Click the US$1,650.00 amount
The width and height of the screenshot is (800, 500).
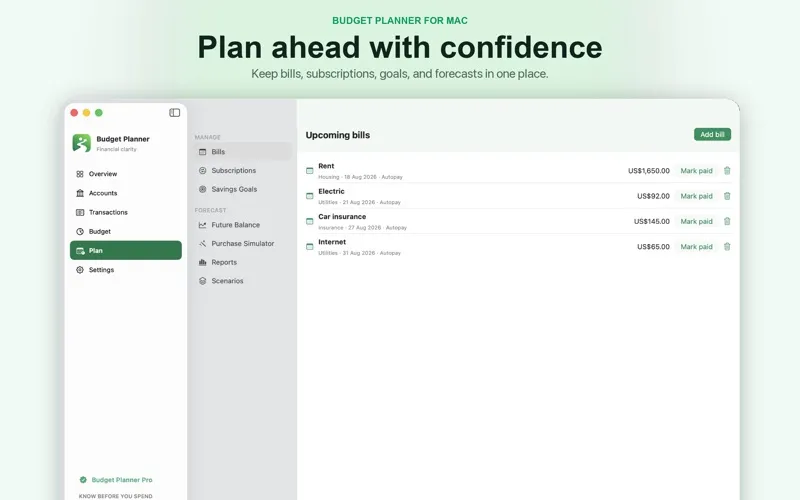click(x=648, y=171)
